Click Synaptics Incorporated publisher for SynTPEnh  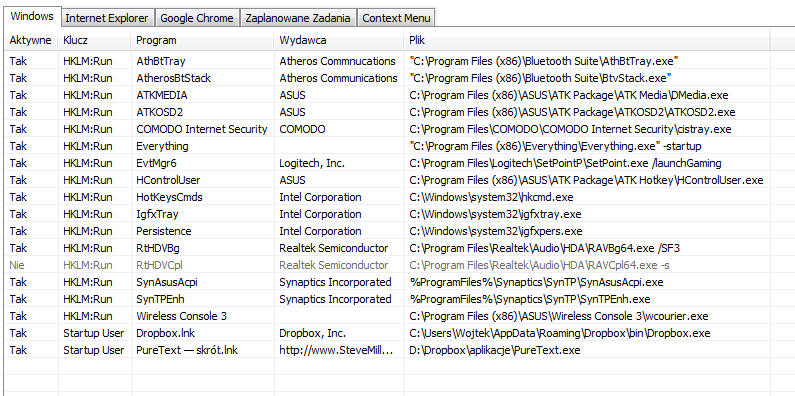335,299
